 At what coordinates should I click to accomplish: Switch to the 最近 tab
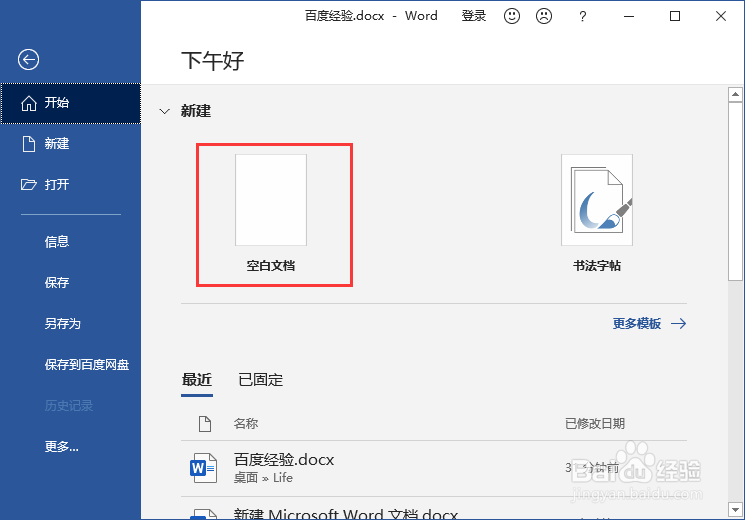click(197, 380)
